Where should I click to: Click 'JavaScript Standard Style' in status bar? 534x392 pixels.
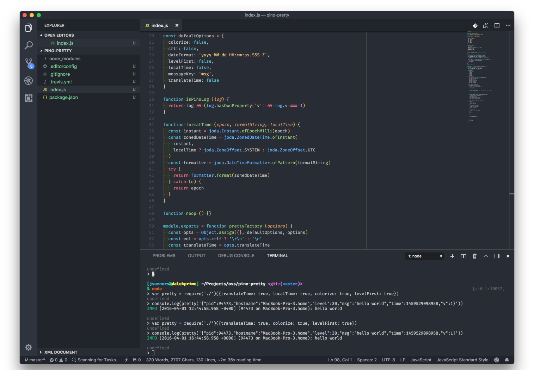tap(462, 360)
